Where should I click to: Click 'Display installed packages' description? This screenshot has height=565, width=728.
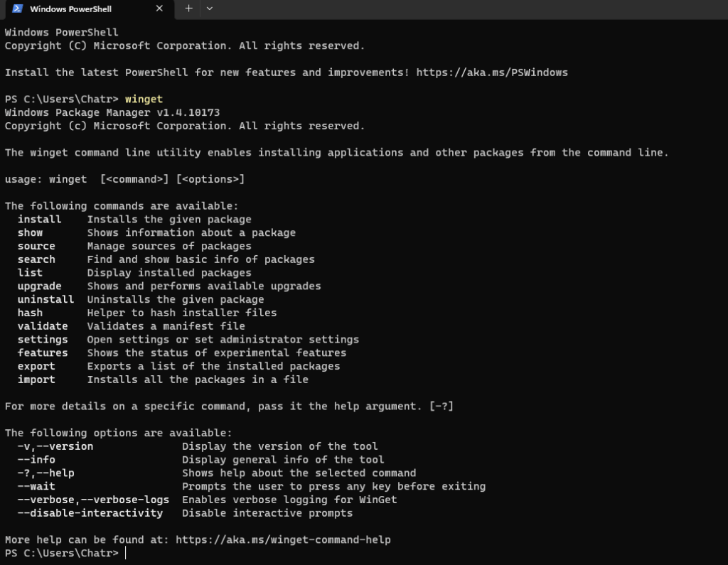point(169,273)
